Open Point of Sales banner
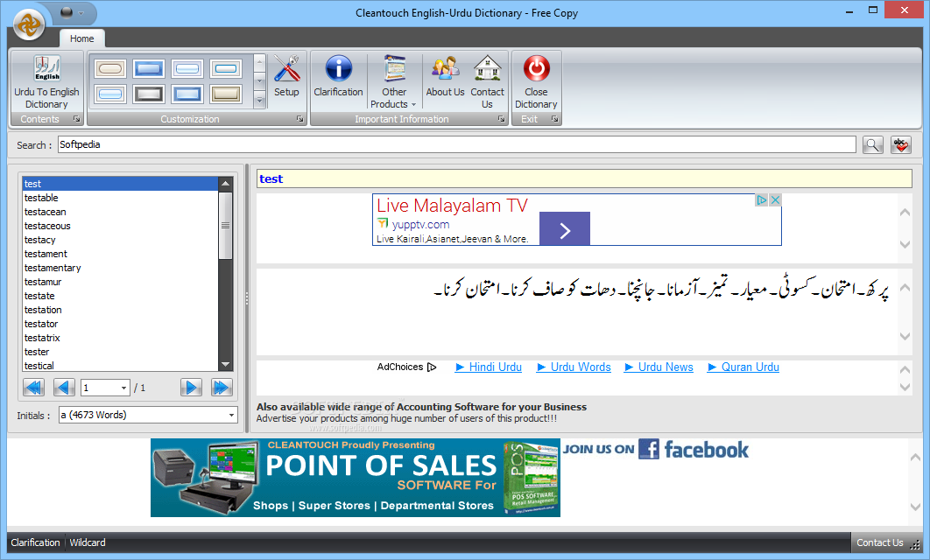Image resolution: width=930 pixels, height=560 pixels. point(356,478)
